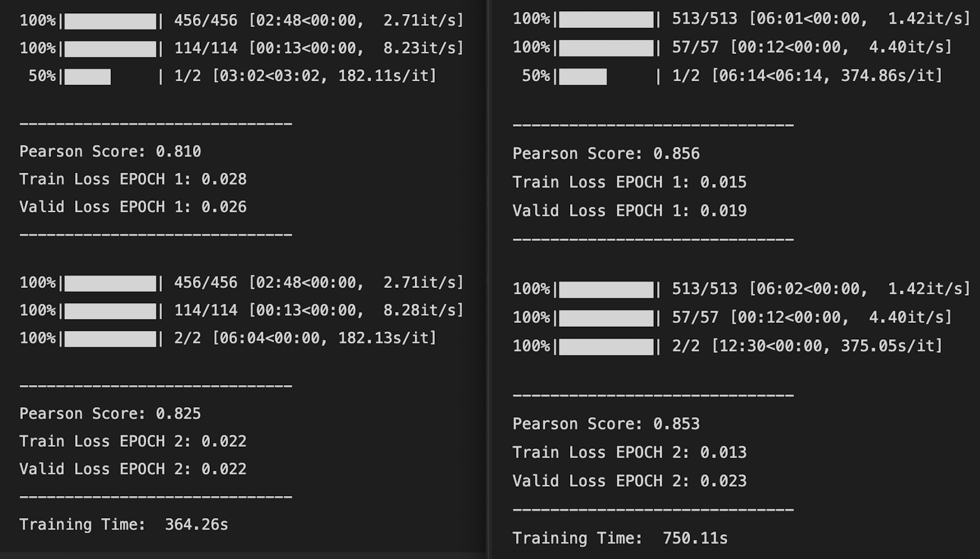Click the vertical divider between the two panes
This screenshot has width=980, height=559.
click(488, 279)
